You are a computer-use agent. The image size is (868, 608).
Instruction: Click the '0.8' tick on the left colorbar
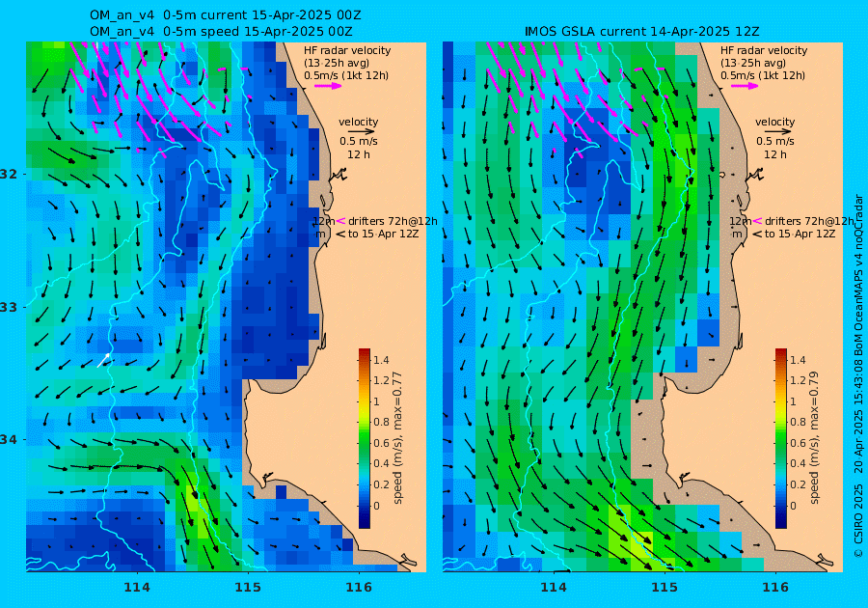pyautogui.click(x=381, y=423)
